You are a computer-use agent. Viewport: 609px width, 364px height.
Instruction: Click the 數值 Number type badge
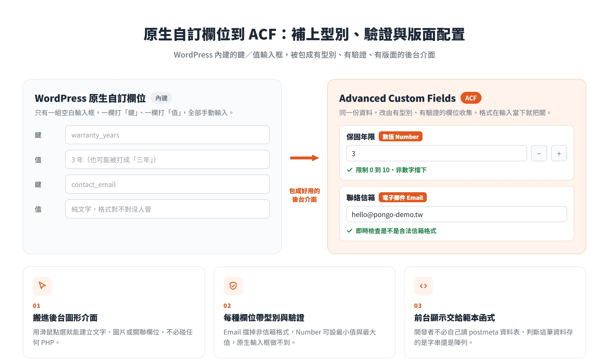[x=400, y=137]
